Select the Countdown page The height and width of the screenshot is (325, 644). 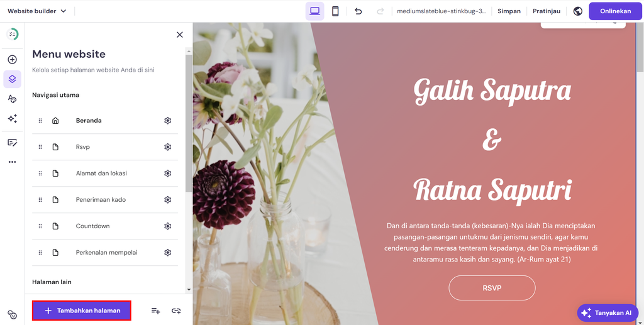pyautogui.click(x=105, y=226)
